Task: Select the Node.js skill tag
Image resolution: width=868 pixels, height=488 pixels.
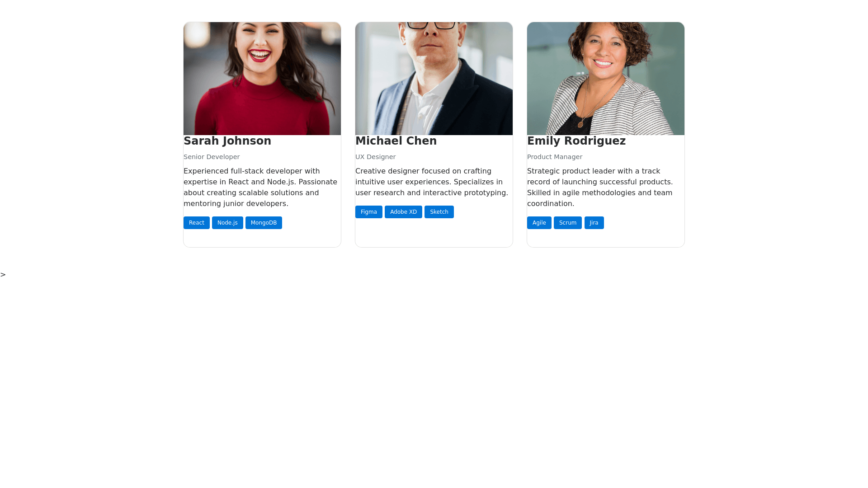Action: point(227,223)
